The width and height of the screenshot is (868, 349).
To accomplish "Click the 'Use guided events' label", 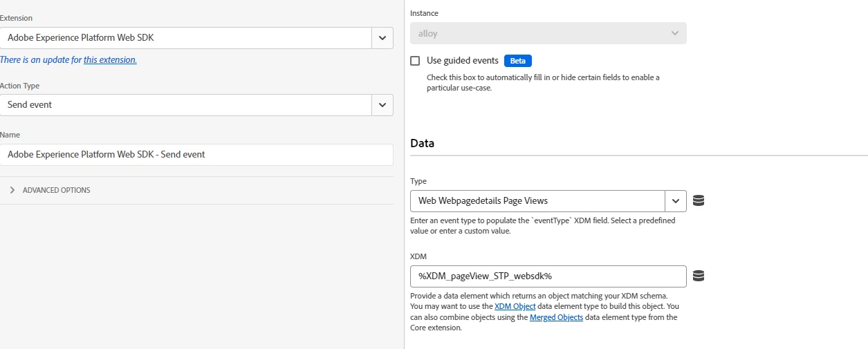I will tap(462, 61).
